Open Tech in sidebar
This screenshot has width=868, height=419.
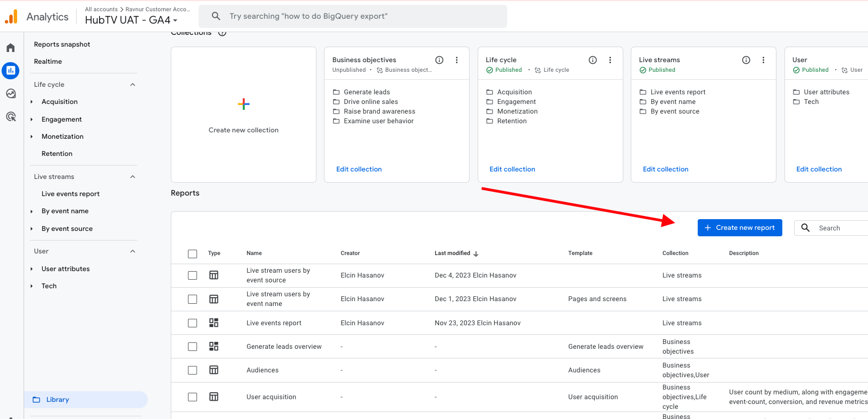point(49,286)
